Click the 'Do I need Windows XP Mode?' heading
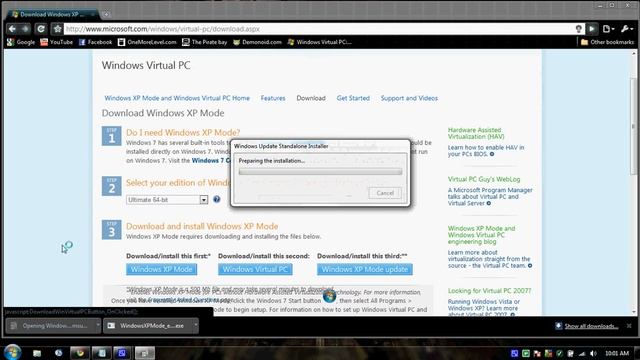 click(183, 133)
